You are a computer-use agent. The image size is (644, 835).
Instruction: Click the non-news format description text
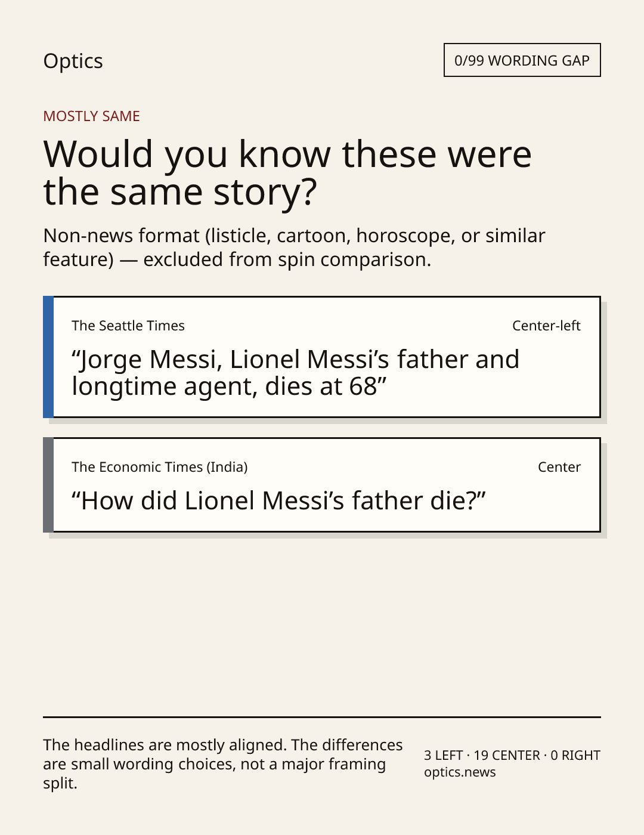tap(294, 248)
